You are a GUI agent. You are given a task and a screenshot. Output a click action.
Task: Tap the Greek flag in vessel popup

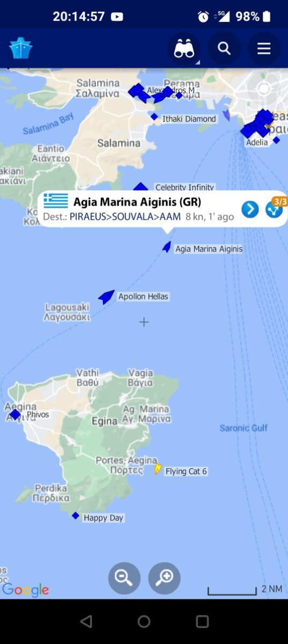[x=56, y=201]
